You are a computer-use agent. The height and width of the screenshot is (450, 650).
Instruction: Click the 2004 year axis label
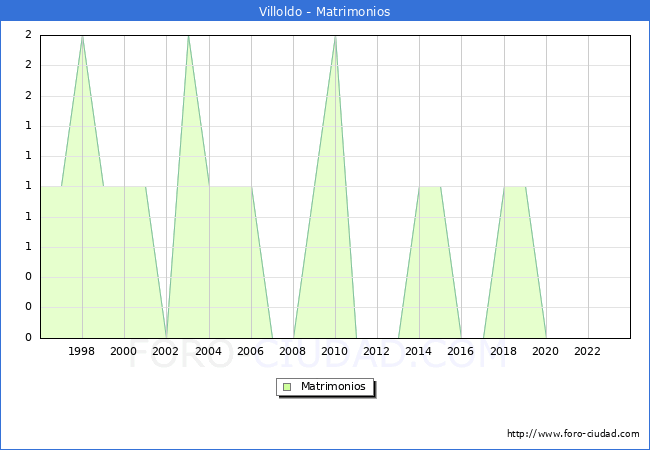click(209, 351)
